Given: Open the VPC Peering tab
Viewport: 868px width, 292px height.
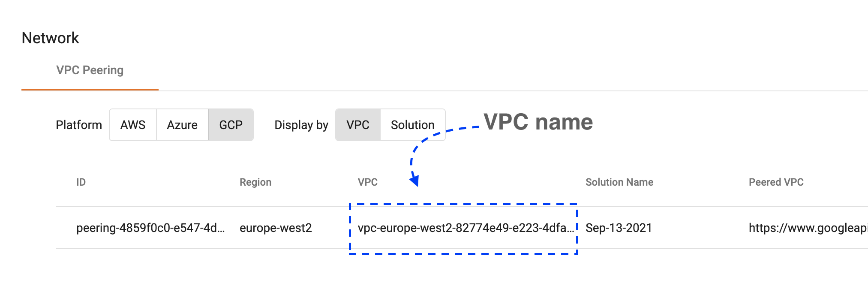Looking at the screenshot, I should (x=90, y=70).
